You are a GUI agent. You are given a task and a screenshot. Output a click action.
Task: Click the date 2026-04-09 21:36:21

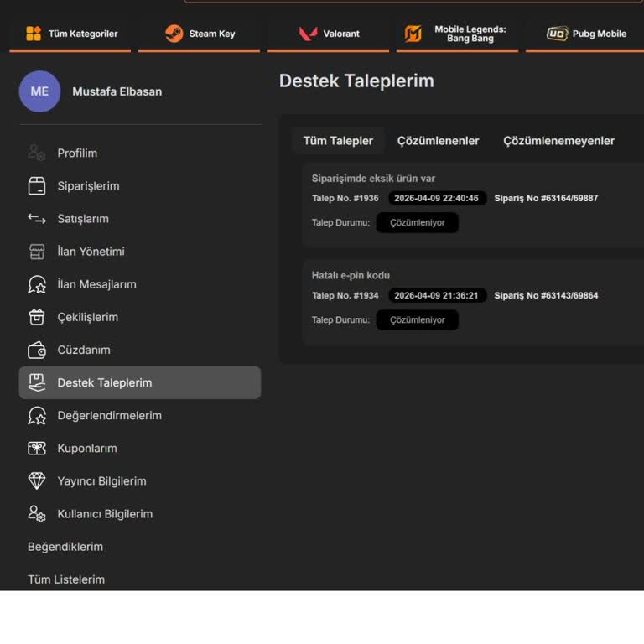click(437, 296)
